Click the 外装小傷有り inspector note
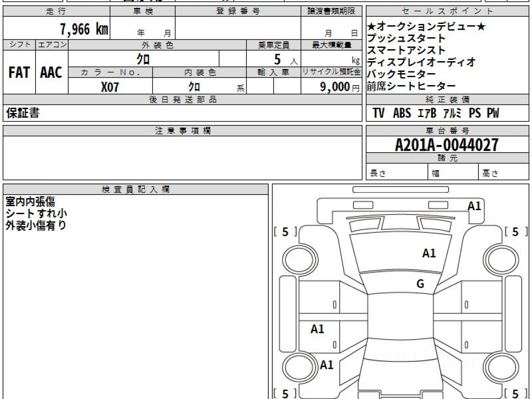This screenshot has width=532, height=399. tap(36, 225)
